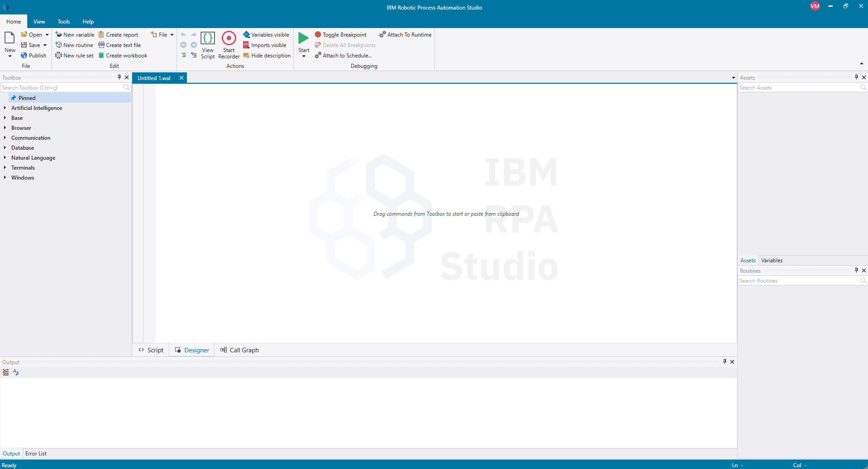This screenshot has height=469, width=868.
Task: Toggle Imports visible
Action: click(265, 45)
